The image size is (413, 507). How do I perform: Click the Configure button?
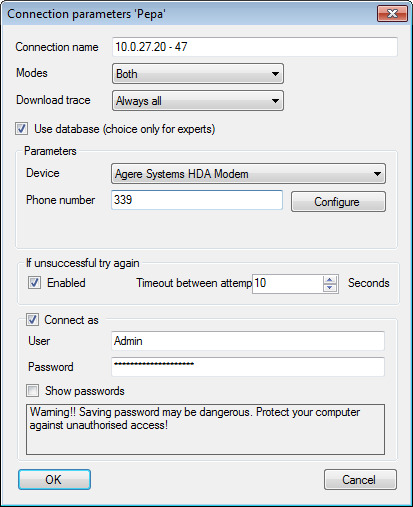click(x=338, y=202)
